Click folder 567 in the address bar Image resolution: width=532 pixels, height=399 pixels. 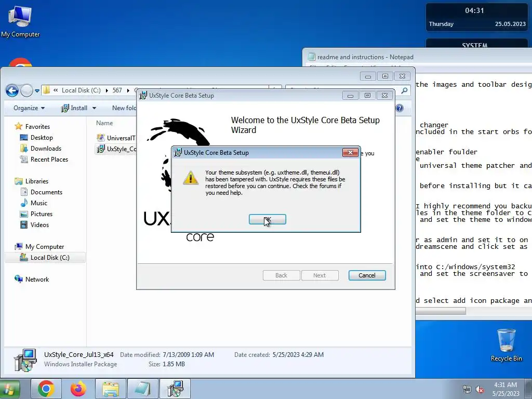(117, 90)
